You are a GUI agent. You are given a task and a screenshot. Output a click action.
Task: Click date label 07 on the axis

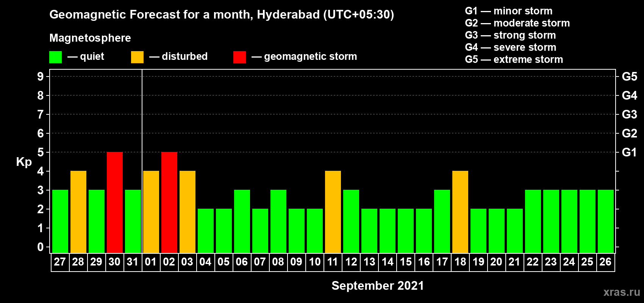260,262
